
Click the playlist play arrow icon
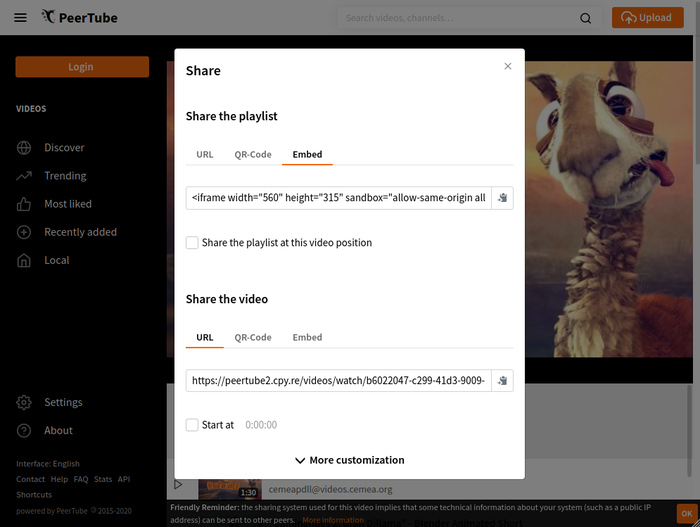pos(178,485)
